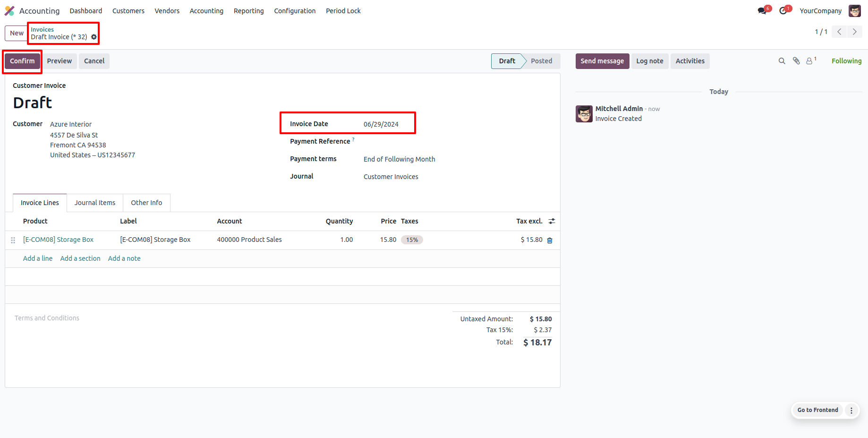Image resolution: width=868 pixels, height=438 pixels.
Task: Open the activities clock icon in top bar
Action: (784, 10)
